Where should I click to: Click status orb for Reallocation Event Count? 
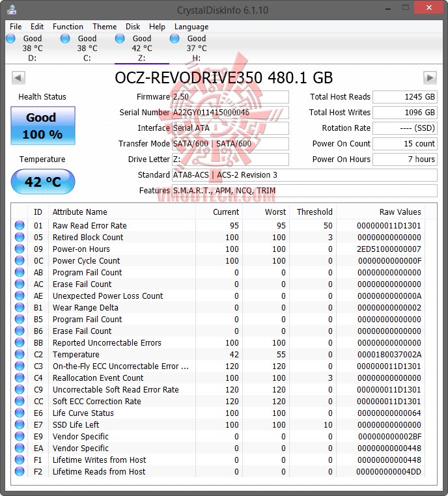(20, 378)
